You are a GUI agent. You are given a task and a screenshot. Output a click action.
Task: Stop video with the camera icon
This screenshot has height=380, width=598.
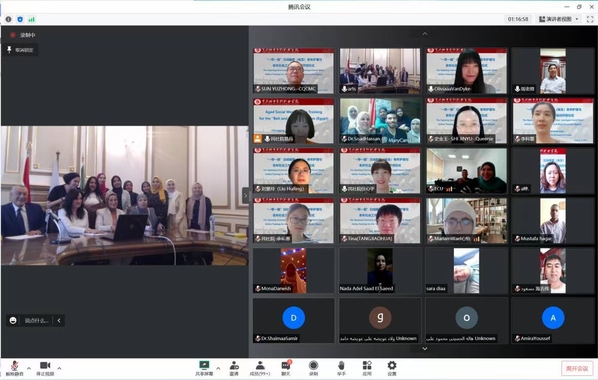pyautogui.click(x=45, y=368)
